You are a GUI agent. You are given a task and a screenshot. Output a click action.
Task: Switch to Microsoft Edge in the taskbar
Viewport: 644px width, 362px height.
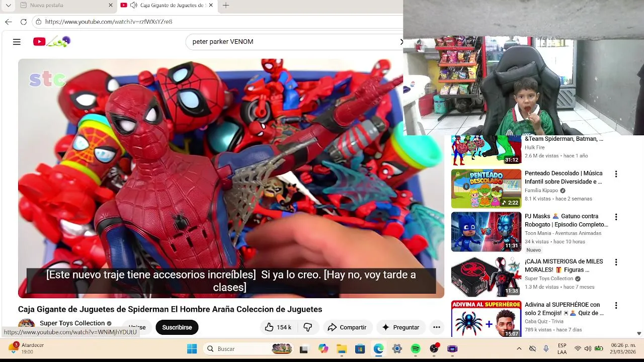pyautogui.click(x=378, y=349)
